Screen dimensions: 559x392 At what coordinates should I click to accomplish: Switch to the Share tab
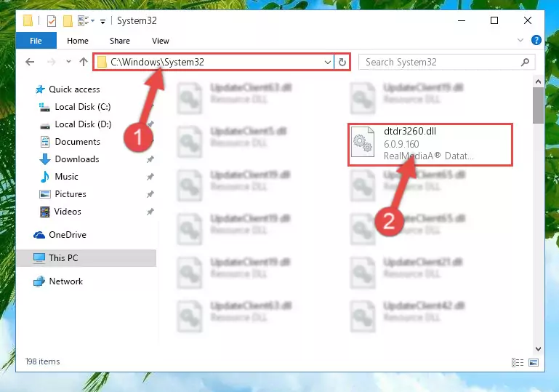(119, 41)
